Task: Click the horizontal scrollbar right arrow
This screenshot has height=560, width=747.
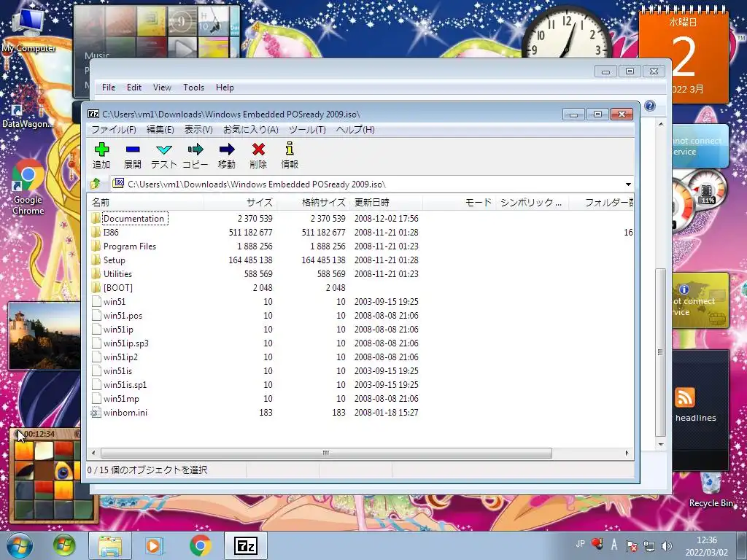Action: coord(627,453)
